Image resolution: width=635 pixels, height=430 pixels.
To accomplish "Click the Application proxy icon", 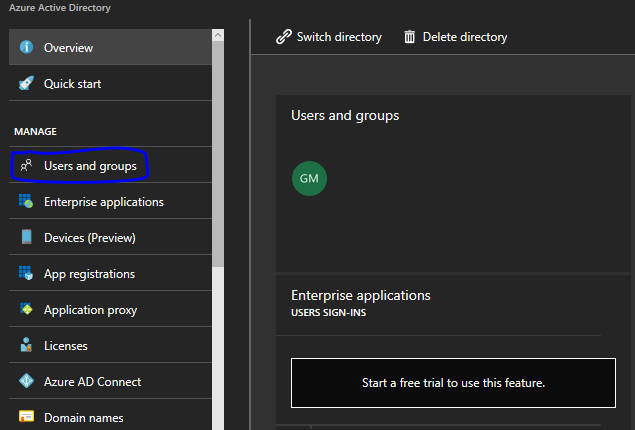I will click(x=26, y=309).
